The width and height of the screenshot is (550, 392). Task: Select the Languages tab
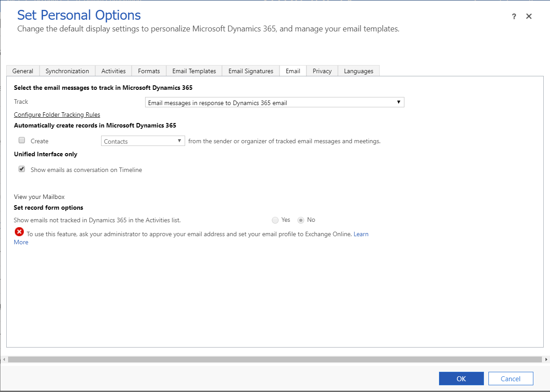click(x=359, y=71)
